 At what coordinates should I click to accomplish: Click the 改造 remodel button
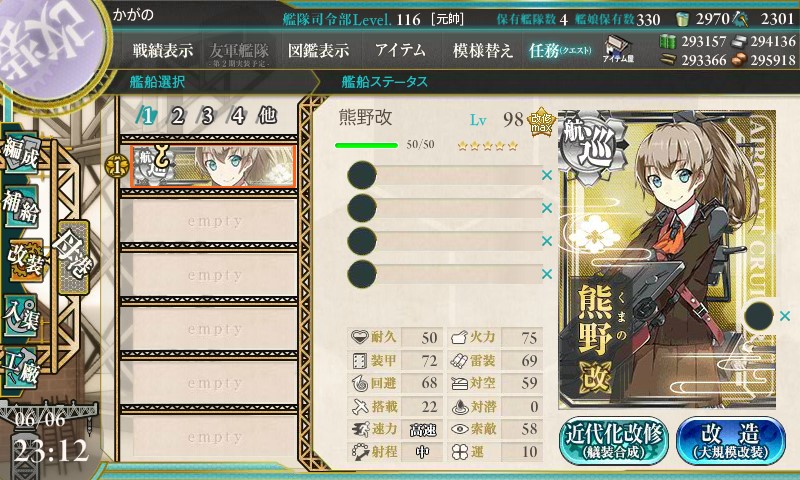pos(731,441)
